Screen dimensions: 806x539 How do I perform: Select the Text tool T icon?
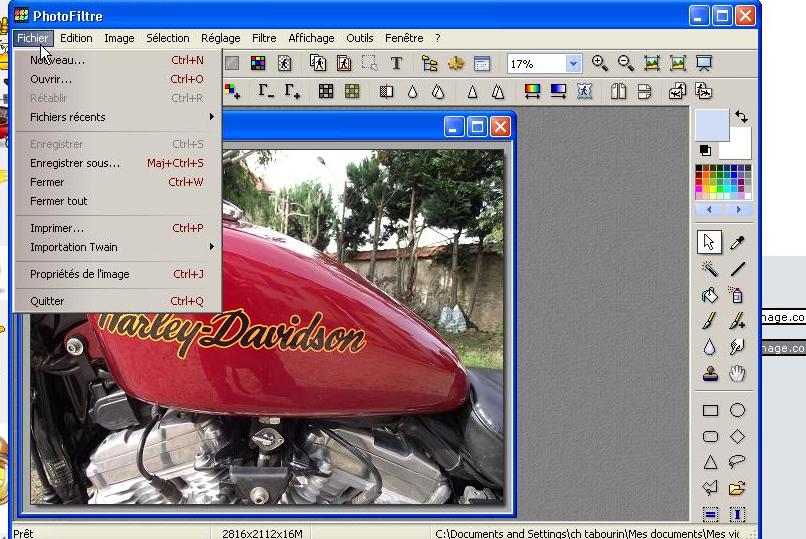coord(396,63)
